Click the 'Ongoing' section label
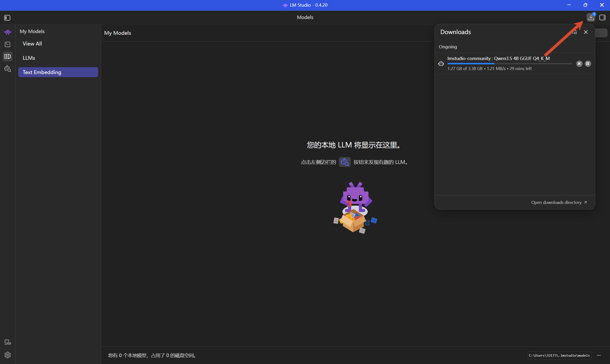Viewport: 610px width, 364px height. click(448, 47)
